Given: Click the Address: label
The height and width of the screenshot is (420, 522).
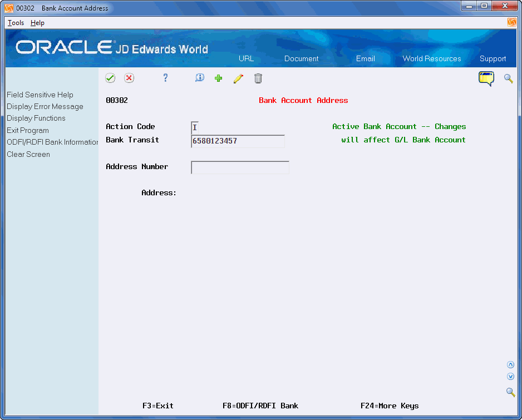Looking at the screenshot, I should (x=159, y=192).
